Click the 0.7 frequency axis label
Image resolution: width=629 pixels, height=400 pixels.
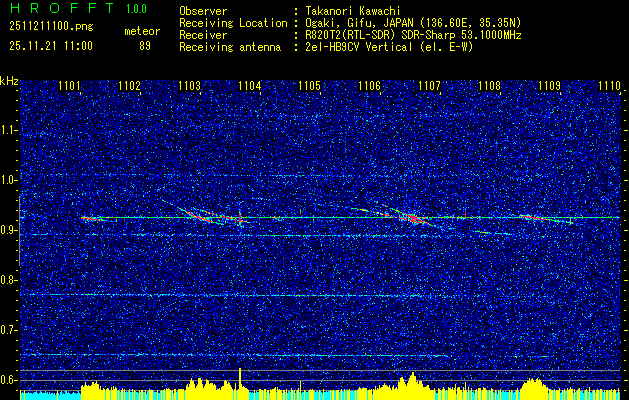coord(9,330)
